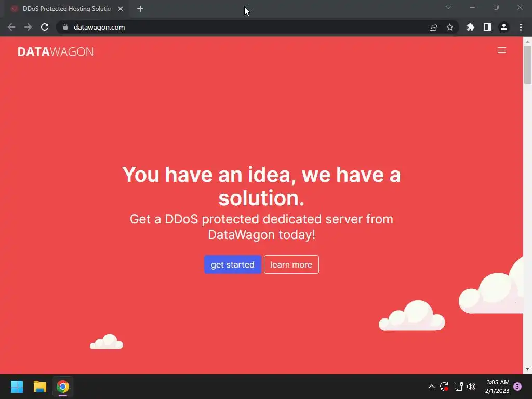View site information via the lock icon

click(x=65, y=27)
